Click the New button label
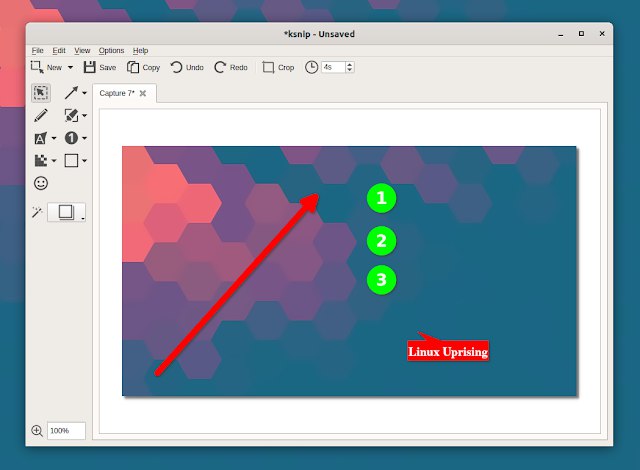This screenshot has height=470, width=640. [x=54, y=67]
